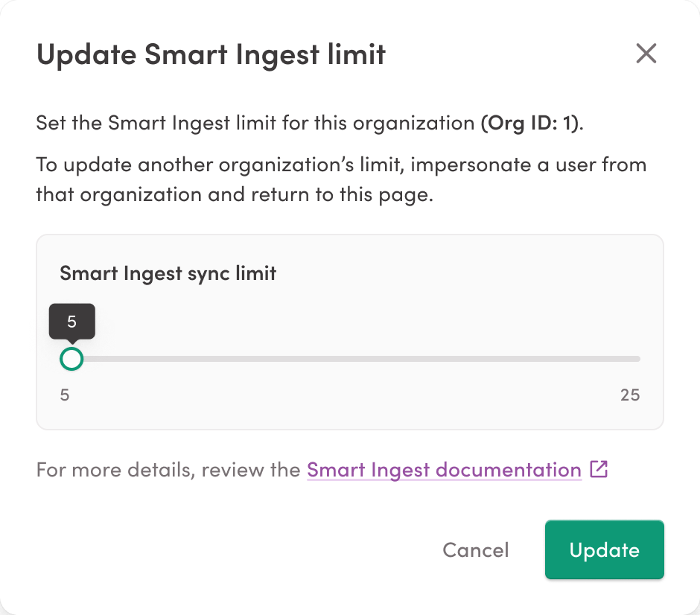Viewport: 700px width, 615px height.
Task: Open the Smart Ingest documentation link
Action: 444,469
